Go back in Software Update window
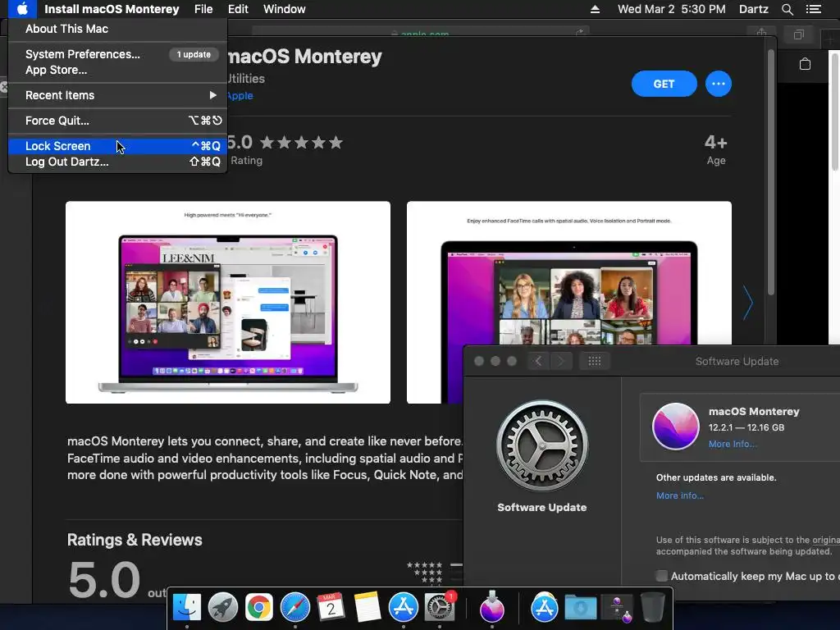Viewport: 840px width, 630px height. (x=538, y=361)
